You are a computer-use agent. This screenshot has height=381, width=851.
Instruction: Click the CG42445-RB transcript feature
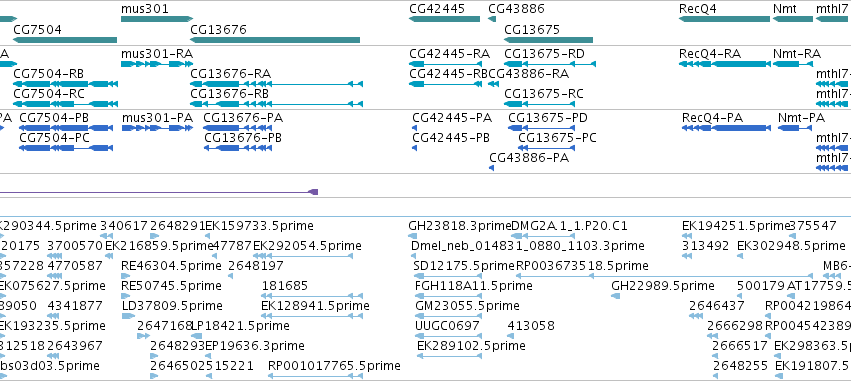tap(446, 84)
